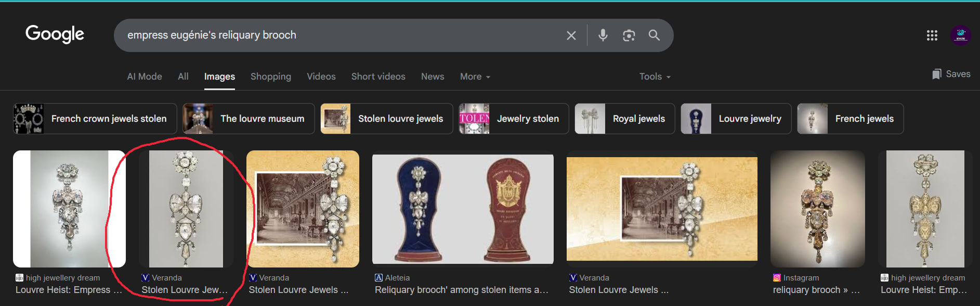Select the French jewels chip
The image size is (980, 306).
click(851, 119)
